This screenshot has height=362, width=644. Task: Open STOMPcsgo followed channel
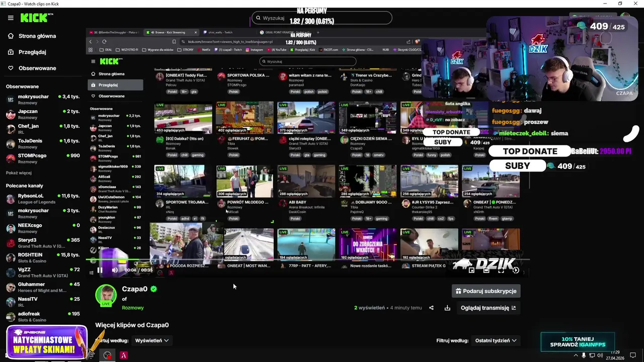click(43, 158)
